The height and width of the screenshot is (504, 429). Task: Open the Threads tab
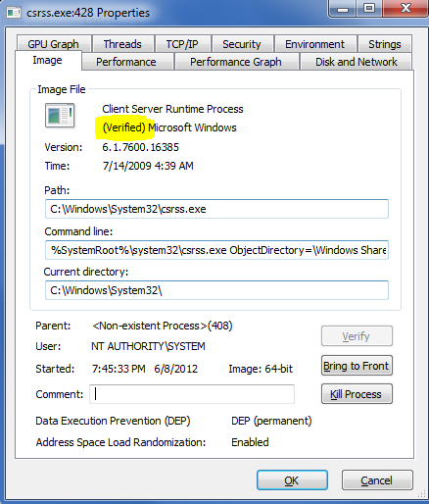tap(122, 44)
